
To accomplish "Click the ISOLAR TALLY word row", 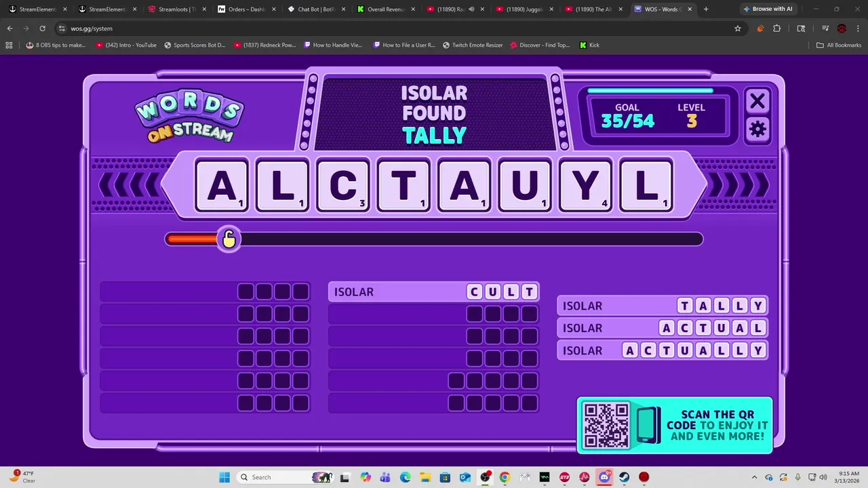I will [663, 306].
